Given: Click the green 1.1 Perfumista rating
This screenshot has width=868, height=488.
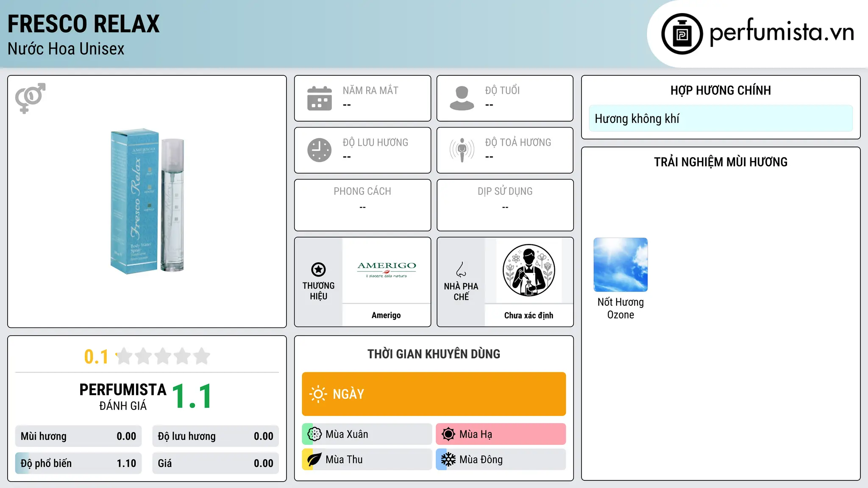Looking at the screenshot, I should [x=192, y=396].
